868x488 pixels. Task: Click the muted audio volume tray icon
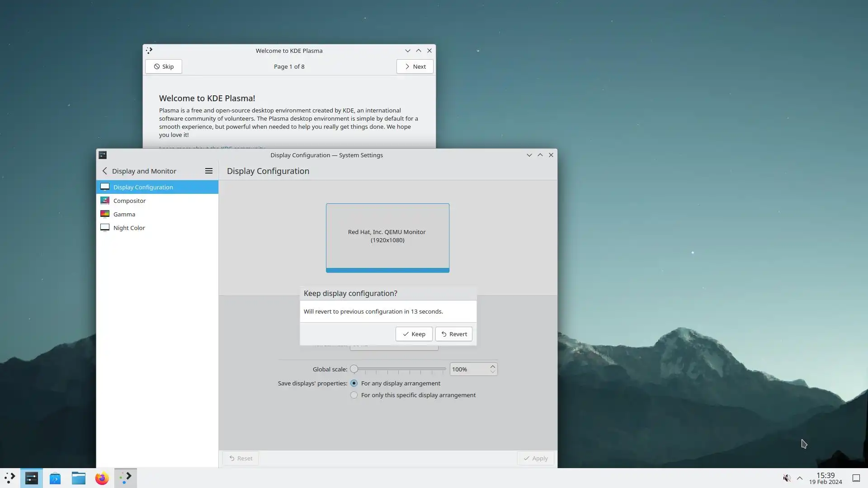coord(787,478)
